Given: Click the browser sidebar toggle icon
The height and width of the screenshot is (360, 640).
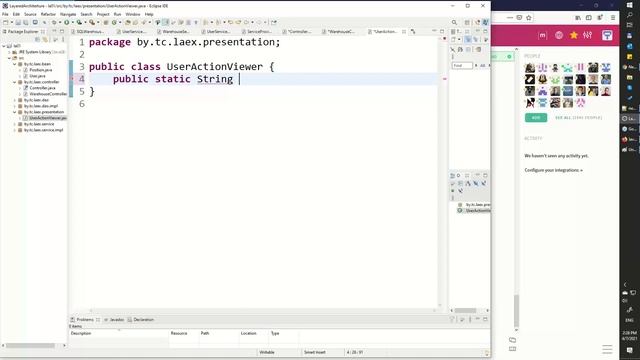Looking at the screenshot, I should 589,18.
